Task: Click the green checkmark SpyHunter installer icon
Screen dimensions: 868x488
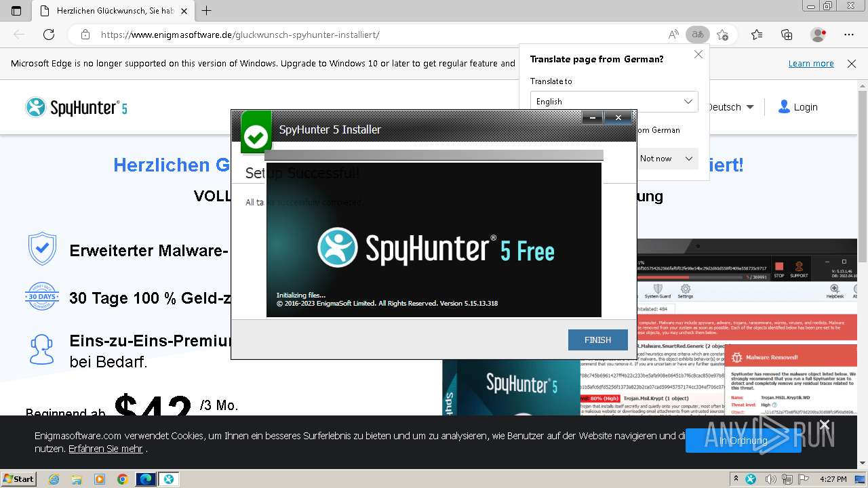Action: pyautogui.click(x=256, y=132)
